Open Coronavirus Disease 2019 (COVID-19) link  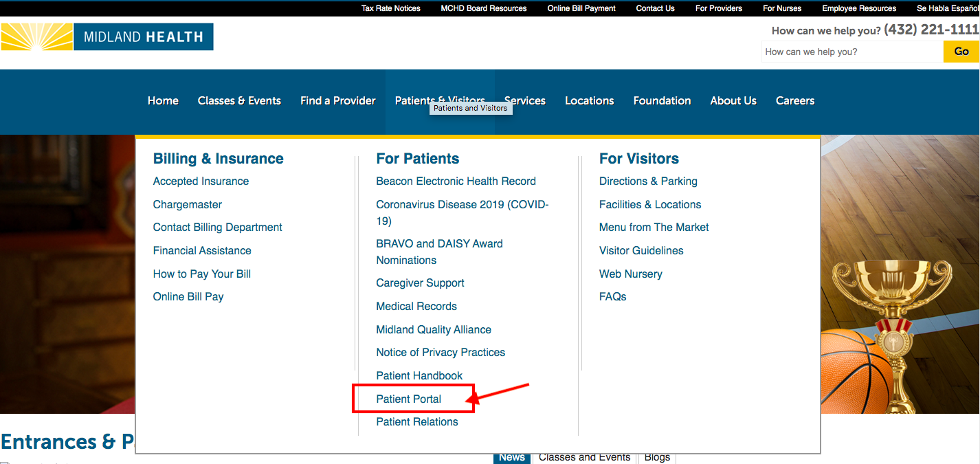463,212
